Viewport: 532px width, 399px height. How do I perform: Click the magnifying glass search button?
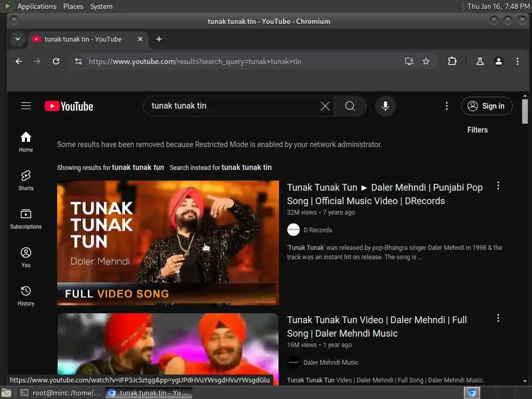point(350,106)
